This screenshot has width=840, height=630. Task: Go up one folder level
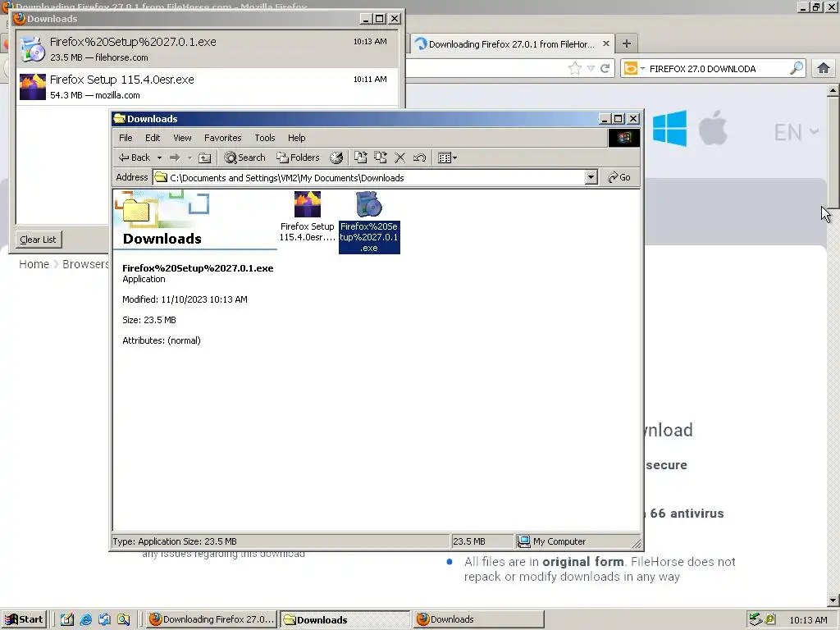204,157
